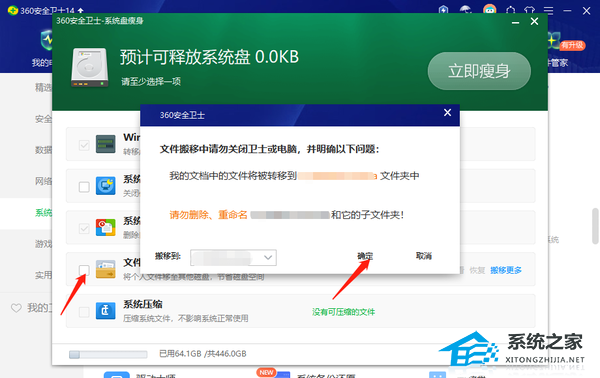600x378 pixels.
Task: Click the 系统压缩 title text
Action: (x=143, y=304)
